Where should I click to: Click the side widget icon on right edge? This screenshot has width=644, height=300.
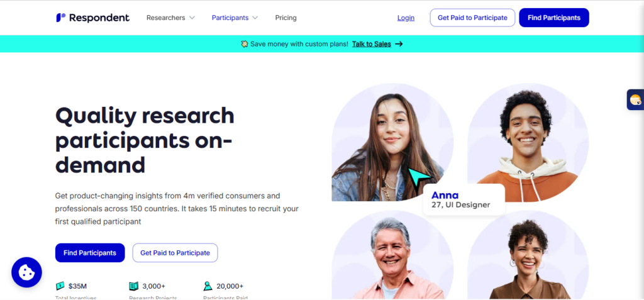pyautogui.click(x=635, y=99)
